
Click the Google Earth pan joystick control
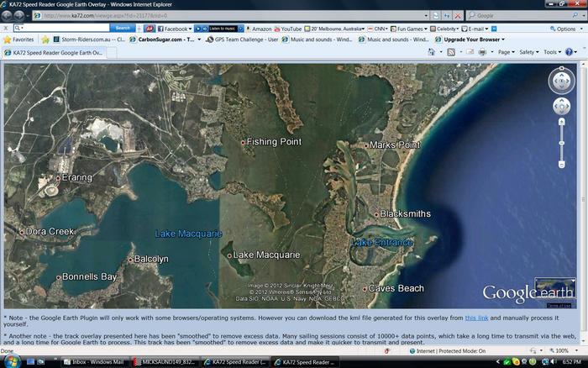coord(561,106)
